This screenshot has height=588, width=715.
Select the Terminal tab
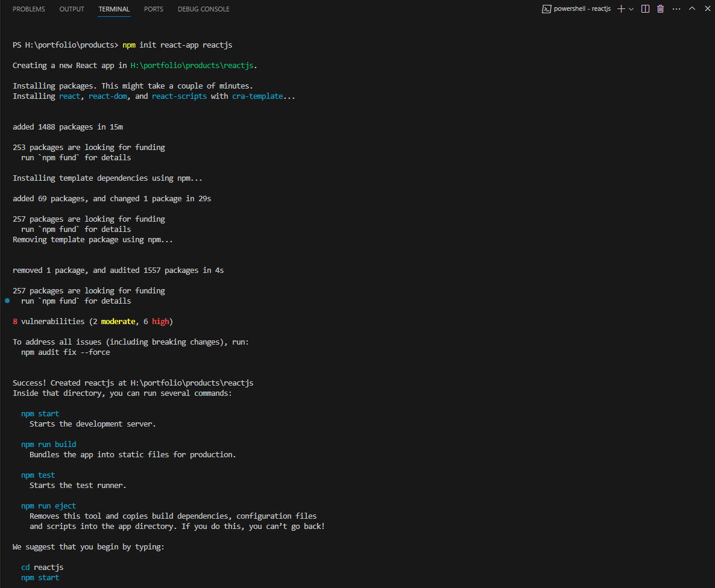click(x=114, y=9)
